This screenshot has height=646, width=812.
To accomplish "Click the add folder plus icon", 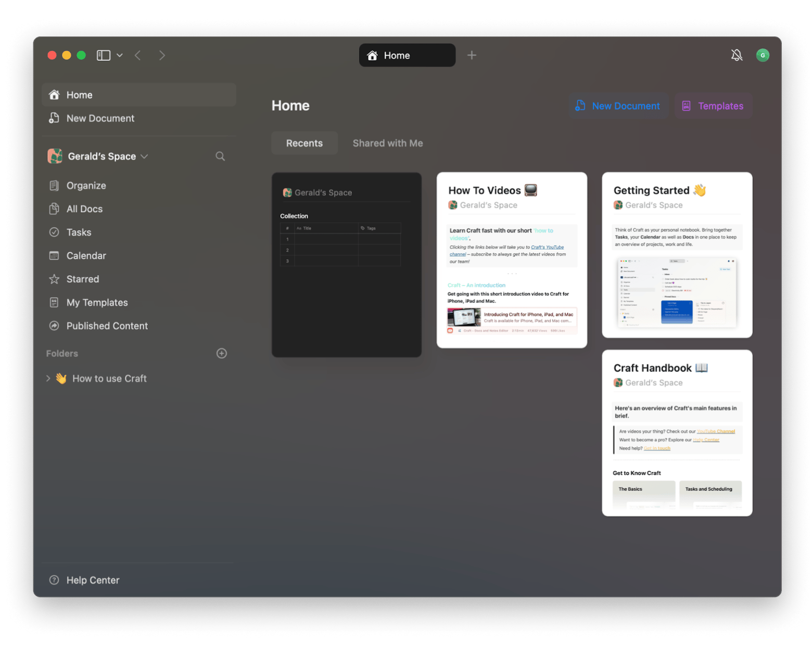I will tap(221, 354).
